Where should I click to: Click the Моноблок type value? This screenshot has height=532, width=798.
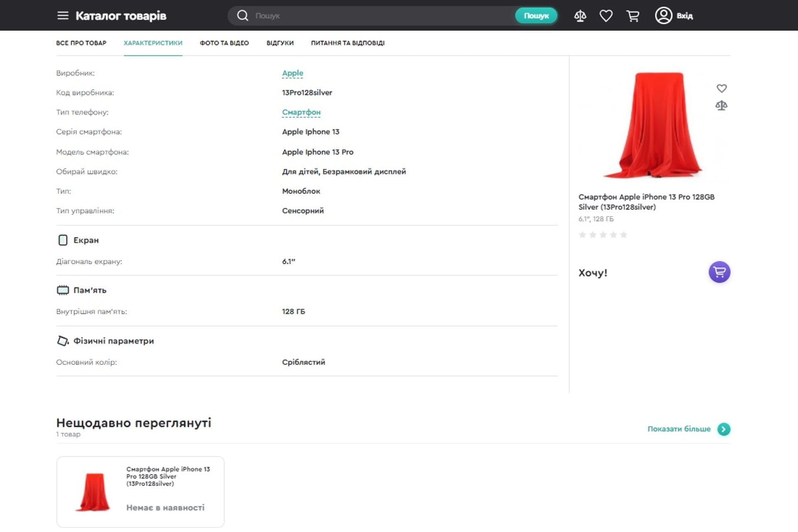pyautogui.click(x=301, y=191)
